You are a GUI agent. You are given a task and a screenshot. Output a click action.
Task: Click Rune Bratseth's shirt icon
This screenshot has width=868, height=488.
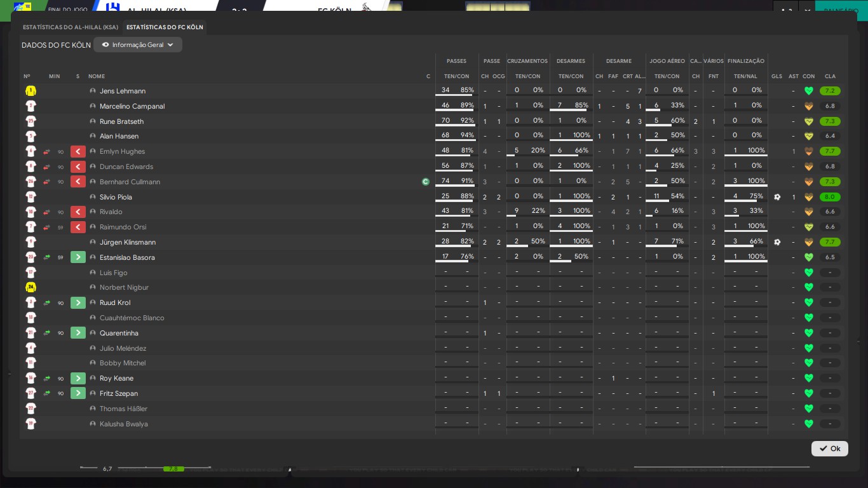point(31,121)
